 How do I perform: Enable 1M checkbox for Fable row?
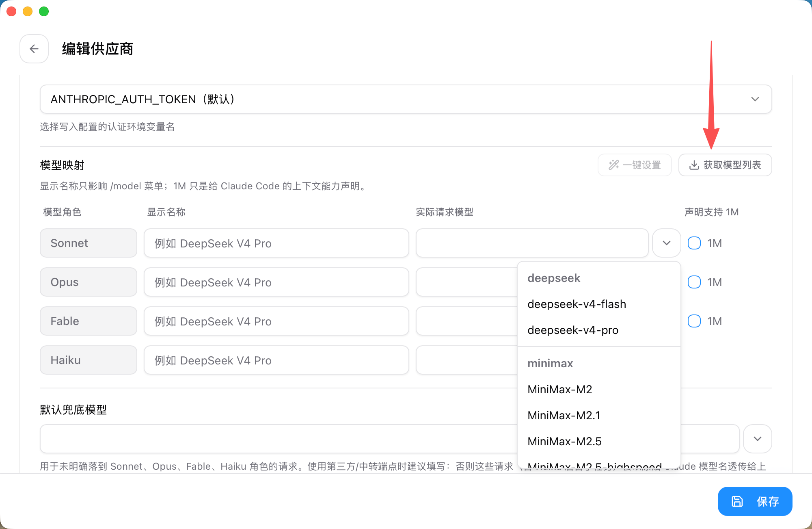tap(694, 321)
